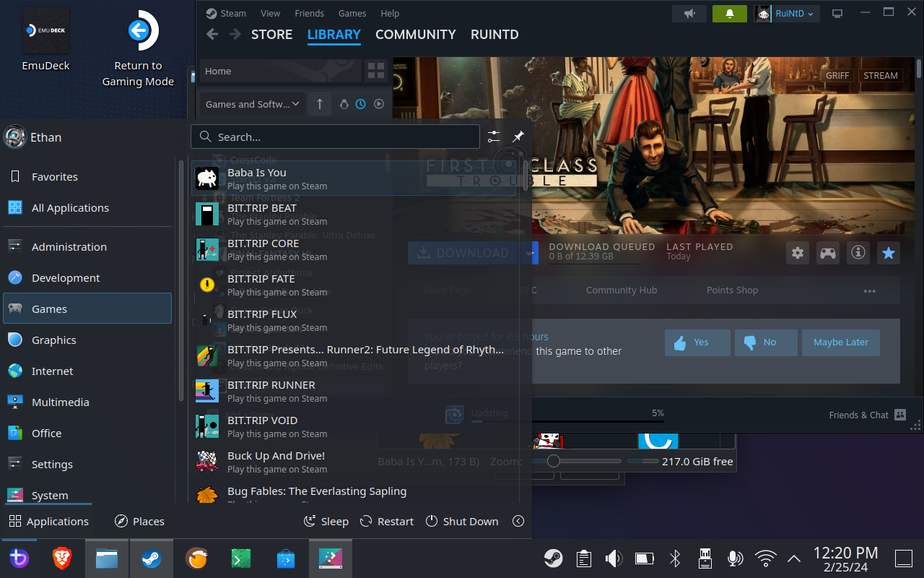Open battery status tray icon

tap(644, 558)
